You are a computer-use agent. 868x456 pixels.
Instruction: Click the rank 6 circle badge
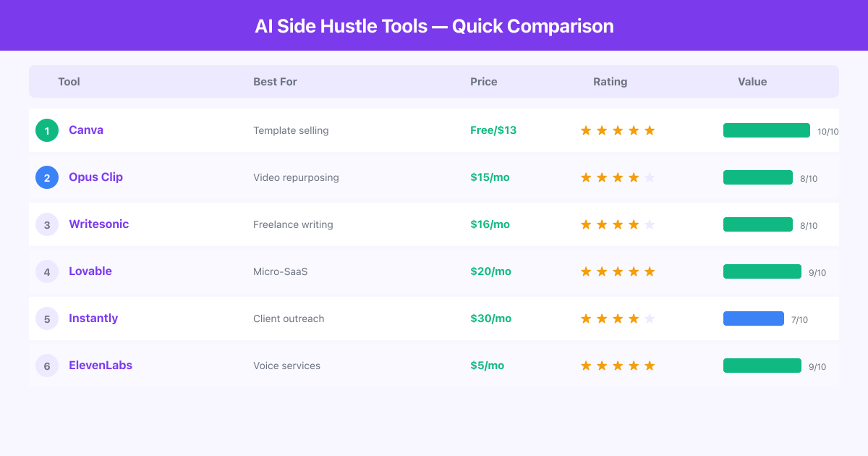tap(47, 366)
